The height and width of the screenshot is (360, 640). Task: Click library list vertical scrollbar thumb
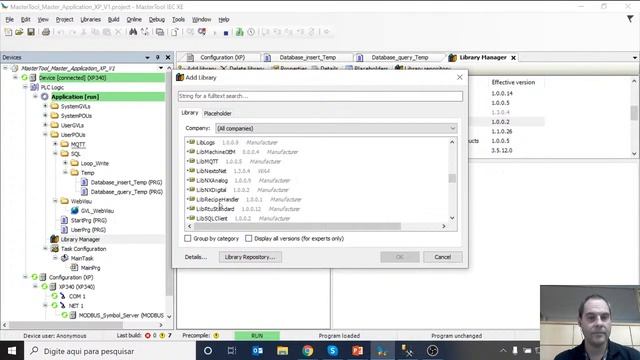point(452,178)
